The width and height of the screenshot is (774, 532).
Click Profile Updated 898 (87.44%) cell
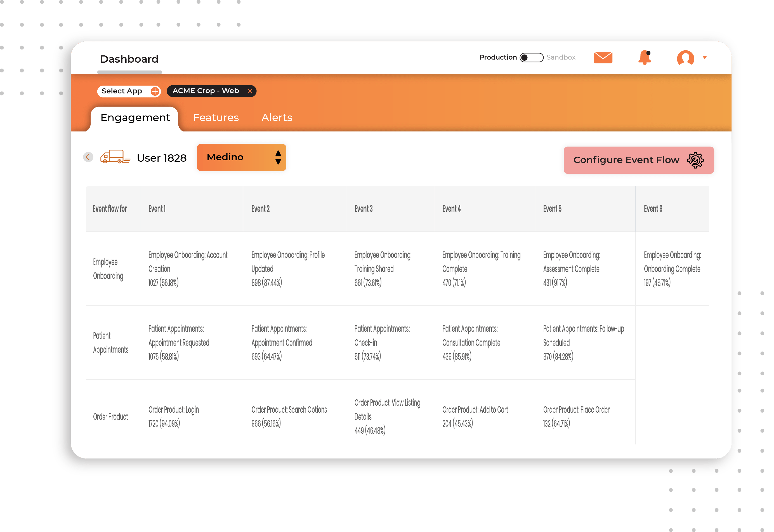(x=294, y=269)
